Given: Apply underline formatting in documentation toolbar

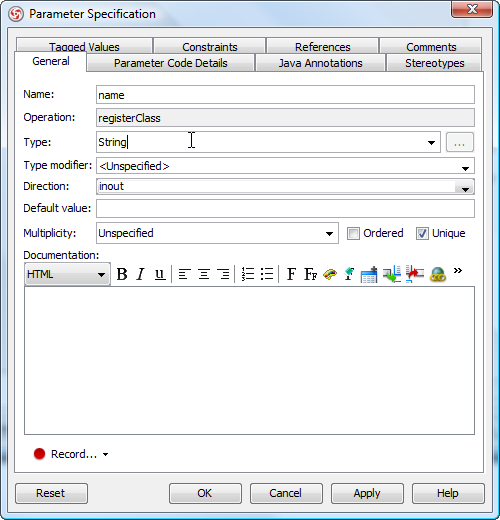Looking at the screenshot, I should click(160, 274).
